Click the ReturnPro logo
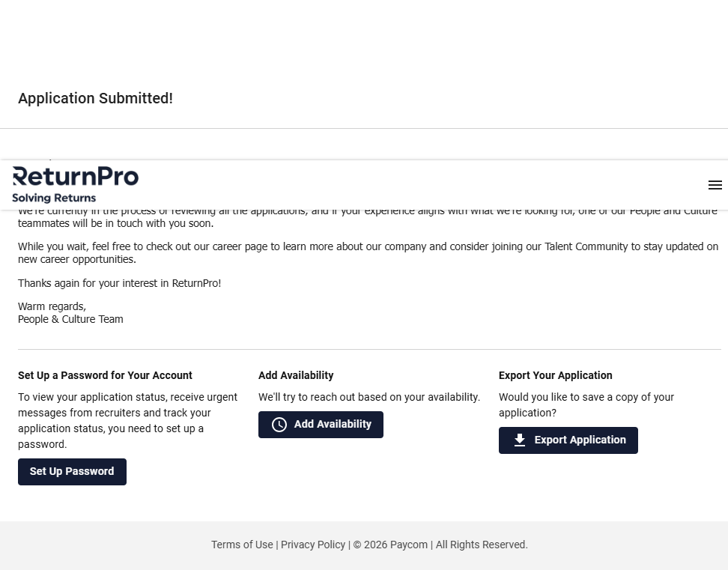 (x=76, y=177)
